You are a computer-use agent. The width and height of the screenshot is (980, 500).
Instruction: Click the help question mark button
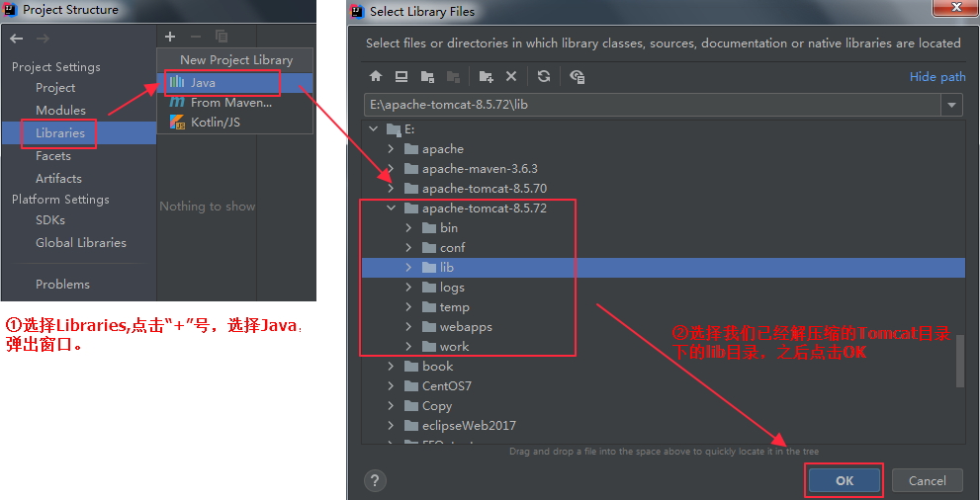[x=375, y=480]
